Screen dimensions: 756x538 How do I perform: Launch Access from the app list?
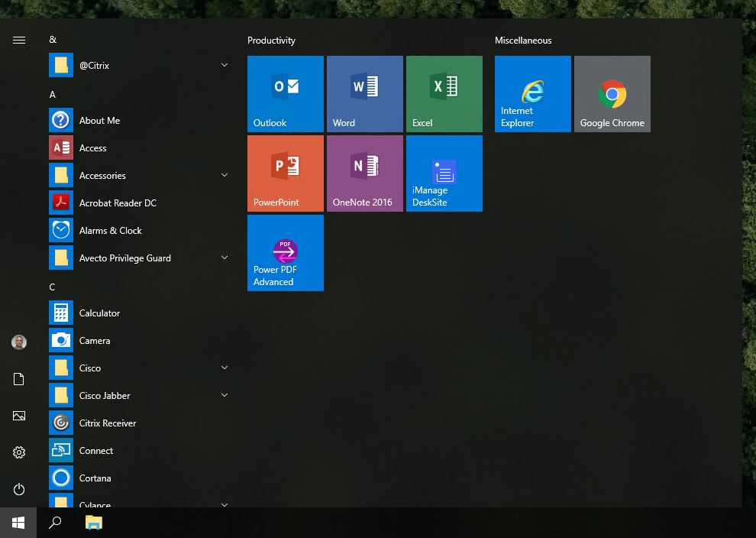140,147
